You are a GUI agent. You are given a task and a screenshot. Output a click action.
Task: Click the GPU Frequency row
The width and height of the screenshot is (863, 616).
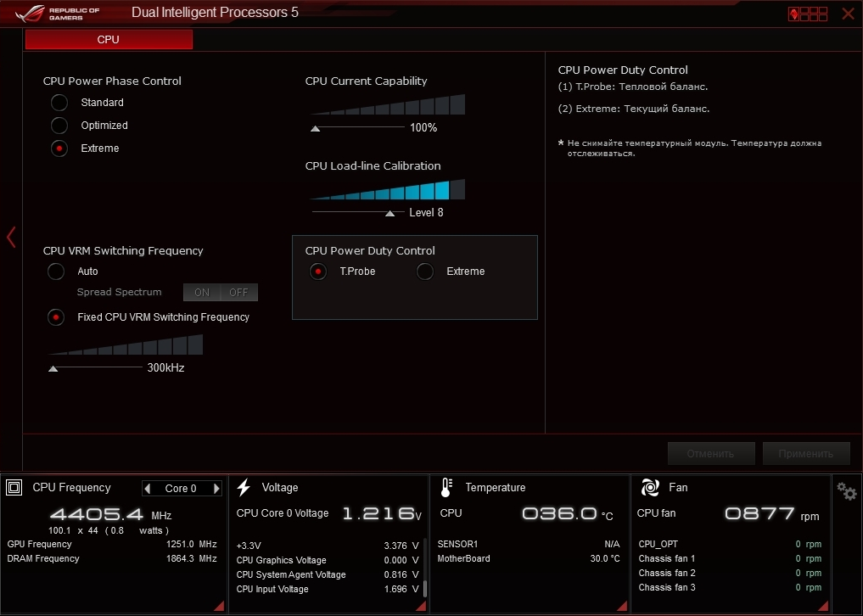[x=112, y=544]
